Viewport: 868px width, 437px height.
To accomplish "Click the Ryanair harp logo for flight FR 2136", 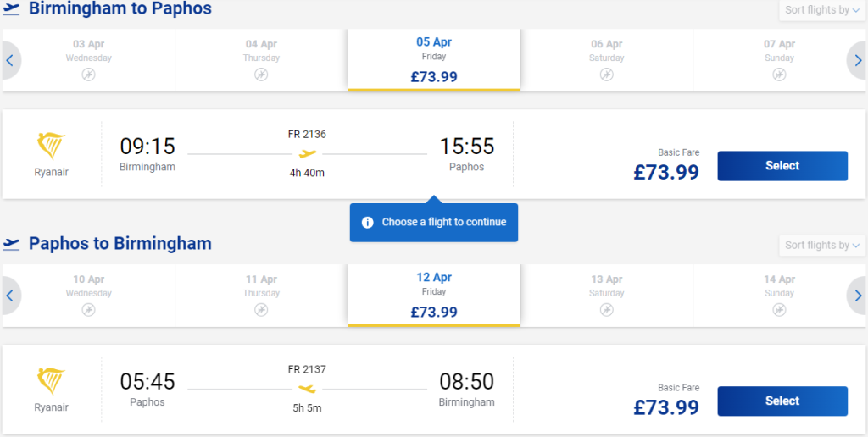I will coord(51,146).
